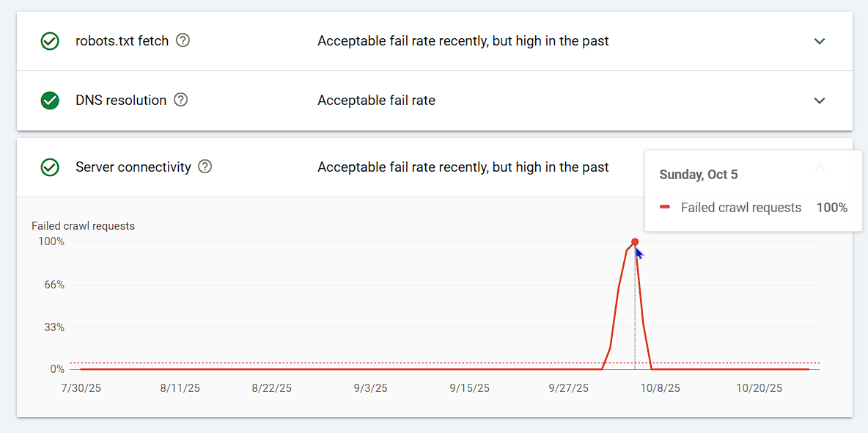
Task: Click the 10/8/25 date label on axis
Action: coord(660,388)
